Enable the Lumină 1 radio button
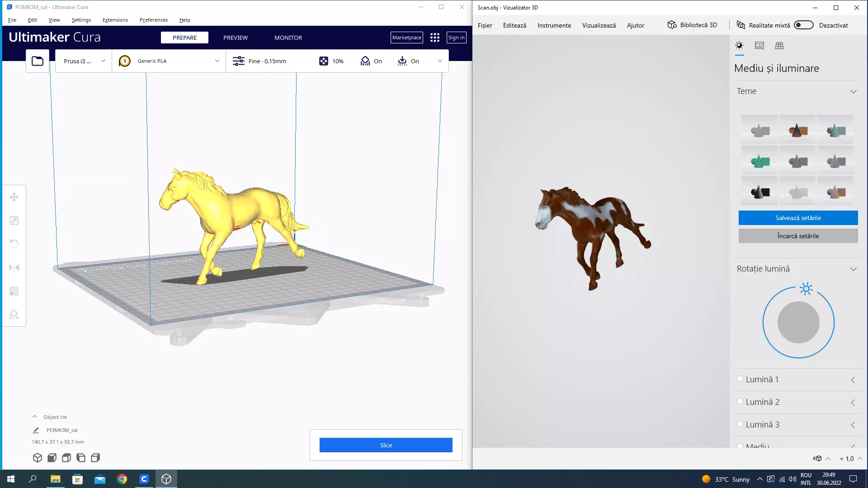The image size is (868, 488). tap(740, 379)
